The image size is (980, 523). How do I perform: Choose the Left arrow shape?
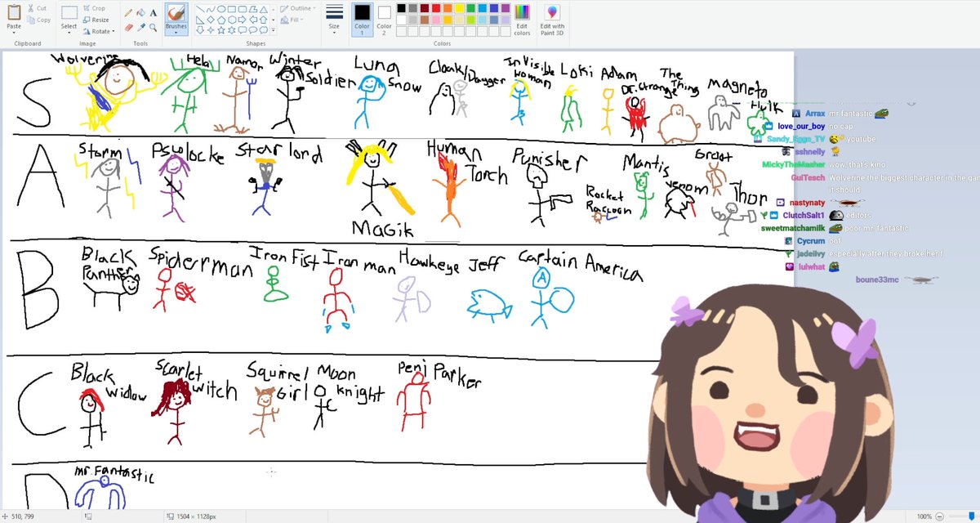point(253,20)
